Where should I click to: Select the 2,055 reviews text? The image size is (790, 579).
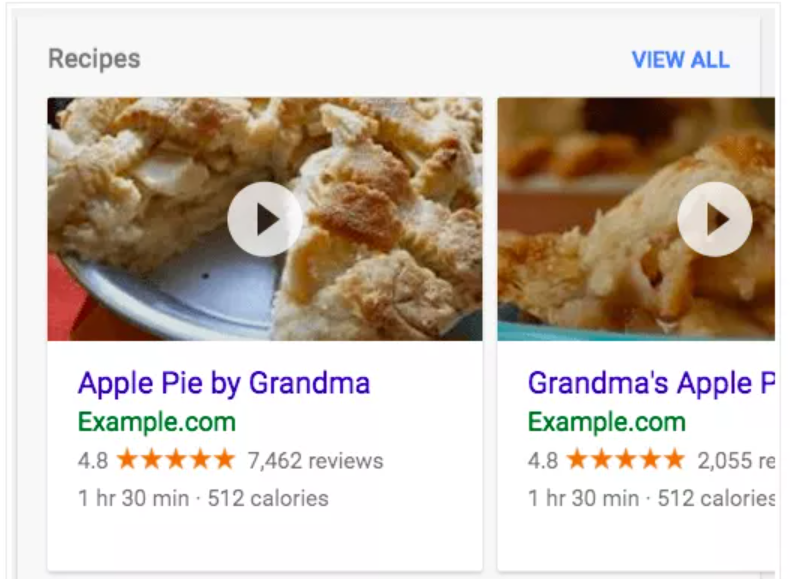737,461
